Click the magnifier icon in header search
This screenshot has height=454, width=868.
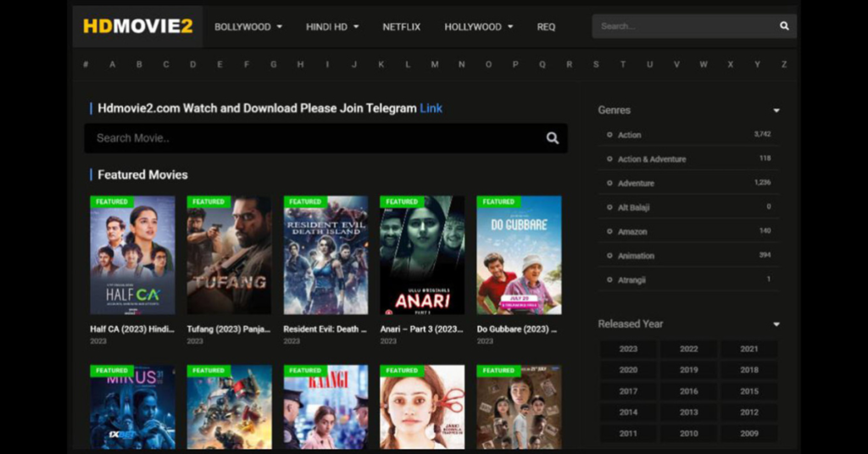[784, 26]
